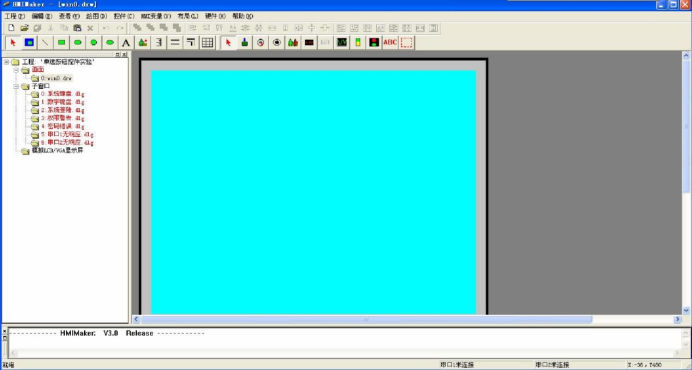This screenshot has width=692, height=370.
Task: Select 0:win0.drw in the project tree
Action: [56, 78]
